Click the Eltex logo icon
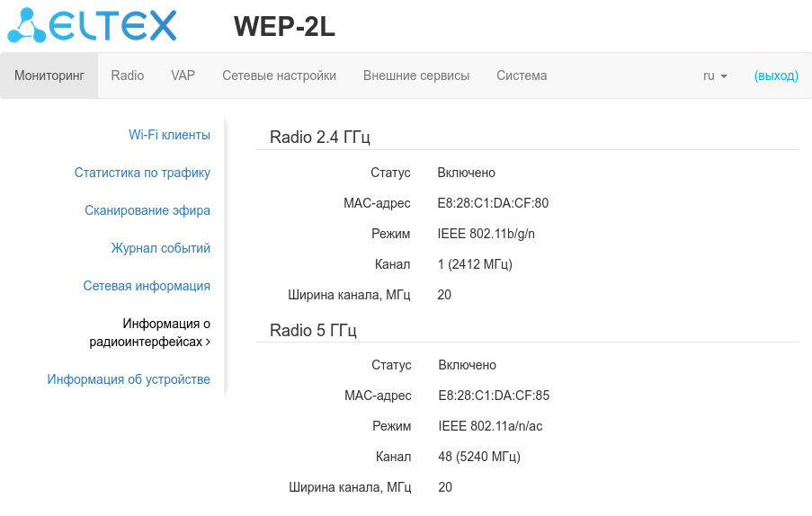This screenshot has height=516, width=812. pyautogui.click(x=27, y=25)
